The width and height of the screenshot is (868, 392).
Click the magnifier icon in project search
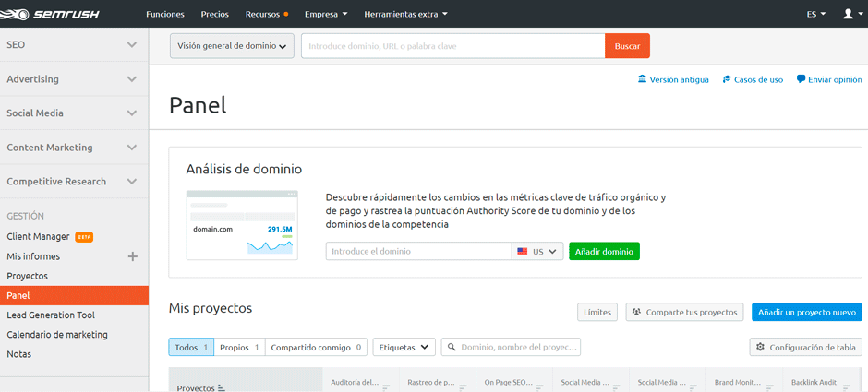tap(452, 347)
